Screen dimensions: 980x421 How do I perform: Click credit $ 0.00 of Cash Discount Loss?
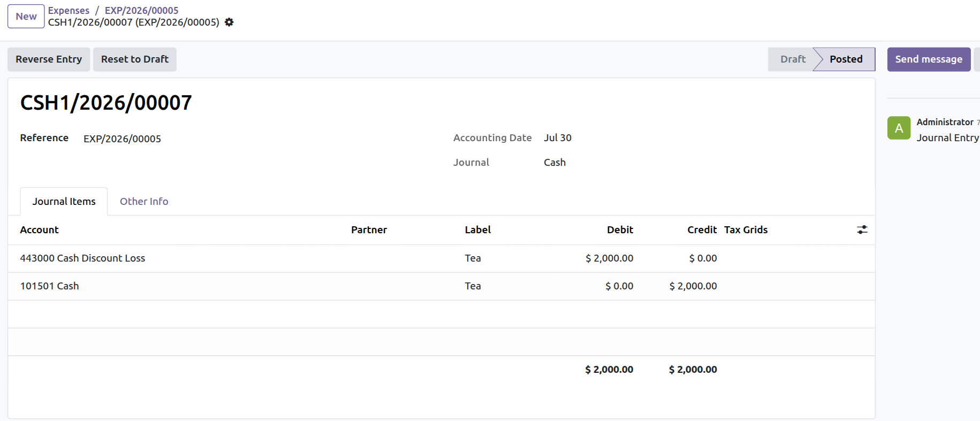[703, 258]
